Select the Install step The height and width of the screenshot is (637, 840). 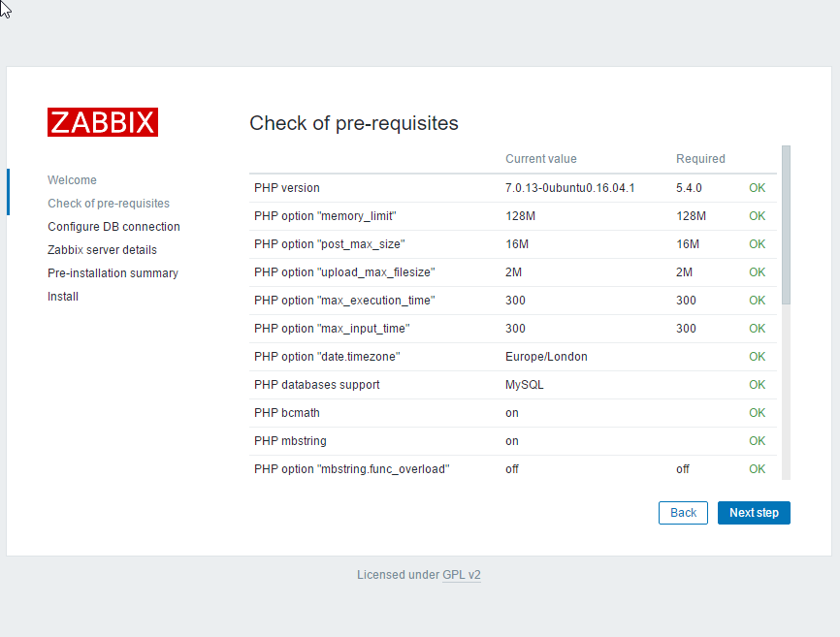pos(62,296)
